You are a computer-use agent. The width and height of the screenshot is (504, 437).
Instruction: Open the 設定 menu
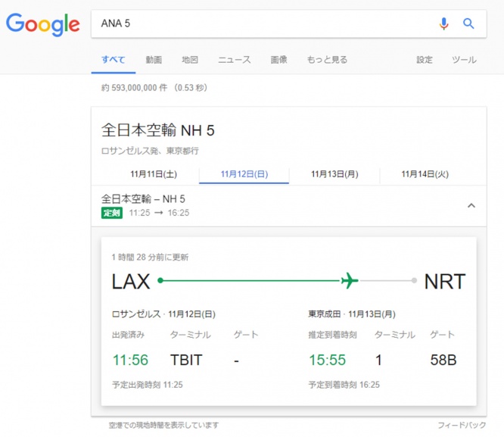click(425, 60)
